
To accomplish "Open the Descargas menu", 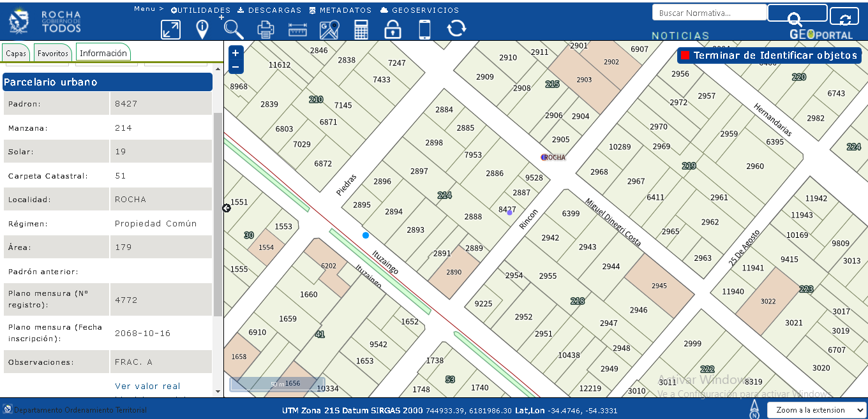I will click(x=269, y=10).
